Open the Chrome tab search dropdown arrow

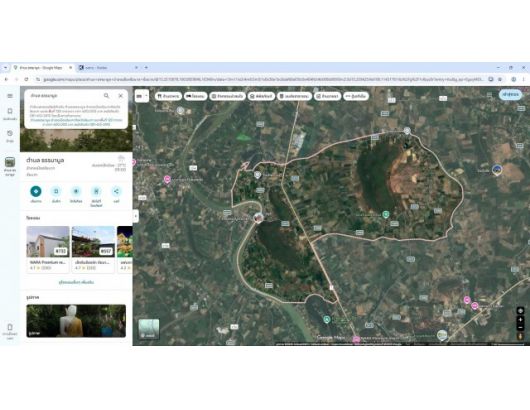tap(5, 68)
